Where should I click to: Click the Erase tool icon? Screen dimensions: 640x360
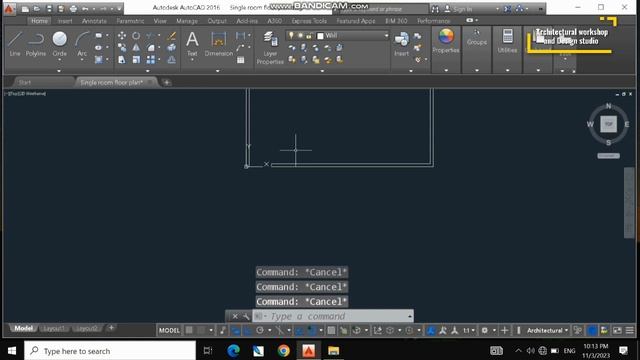[x=172, y=36]
